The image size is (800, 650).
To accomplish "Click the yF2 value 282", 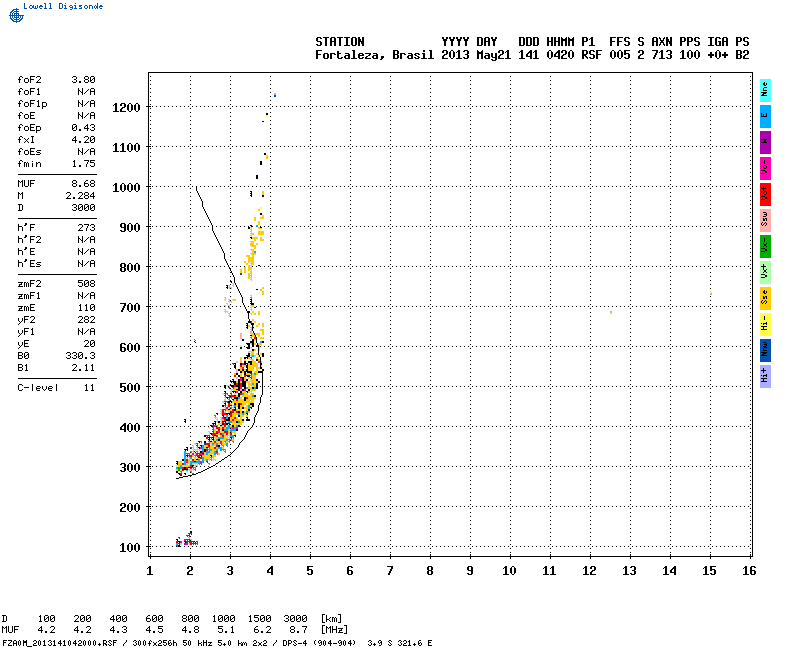I will 86,320.
